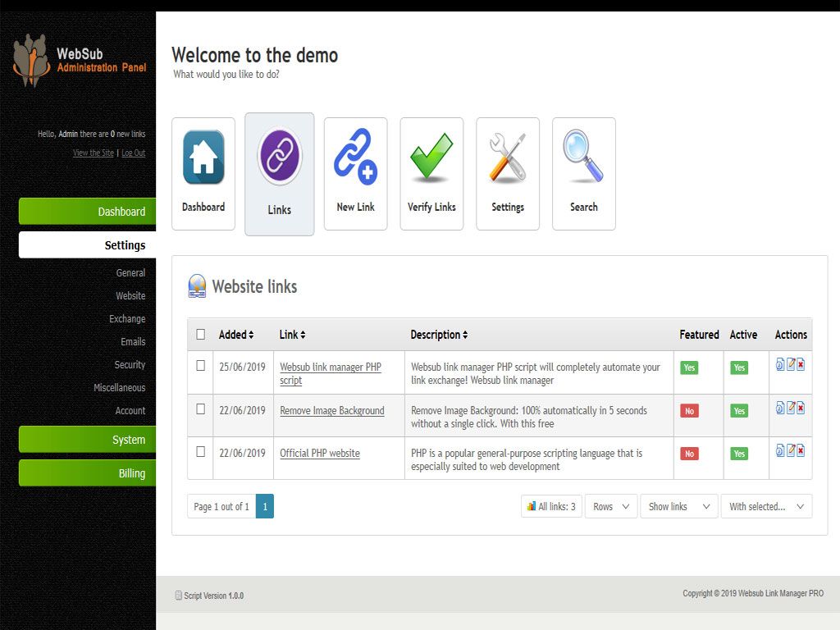Expand the Show links dropdown
This screenshot has width=840, height=630.
point(678,506)
